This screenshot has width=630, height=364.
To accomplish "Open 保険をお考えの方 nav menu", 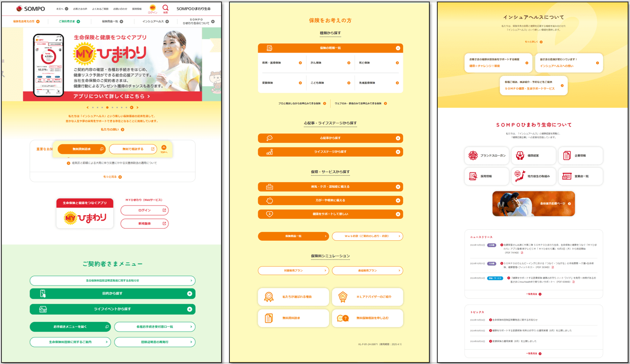I will 26,21.
